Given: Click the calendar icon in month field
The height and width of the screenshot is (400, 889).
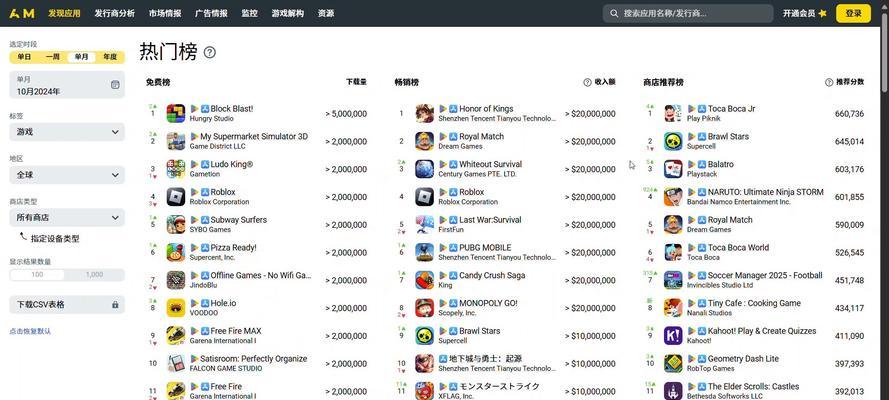Looking at the screenshot, I should point(115,85).
